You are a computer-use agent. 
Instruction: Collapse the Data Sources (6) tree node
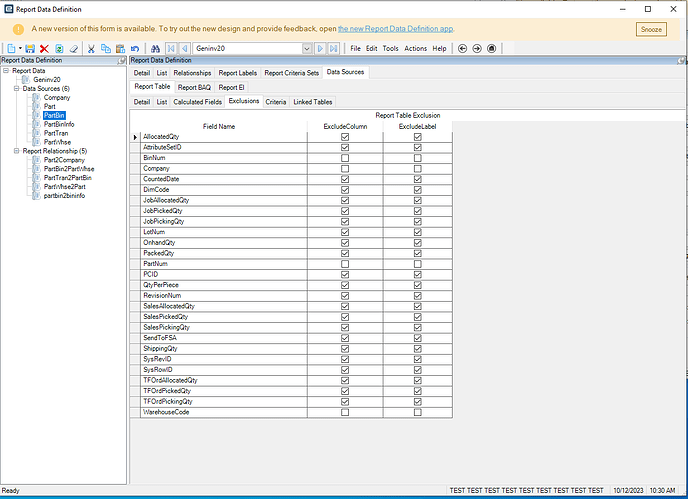(17, 88)
